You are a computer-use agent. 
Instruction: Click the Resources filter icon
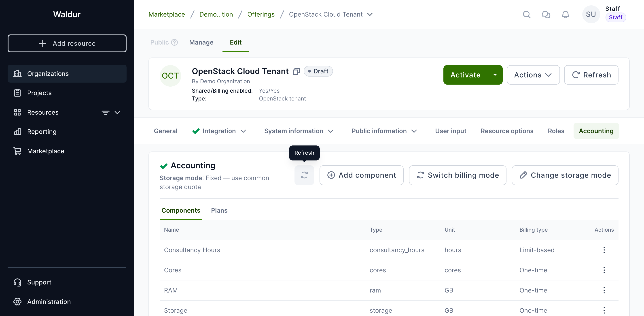(105, 113)
